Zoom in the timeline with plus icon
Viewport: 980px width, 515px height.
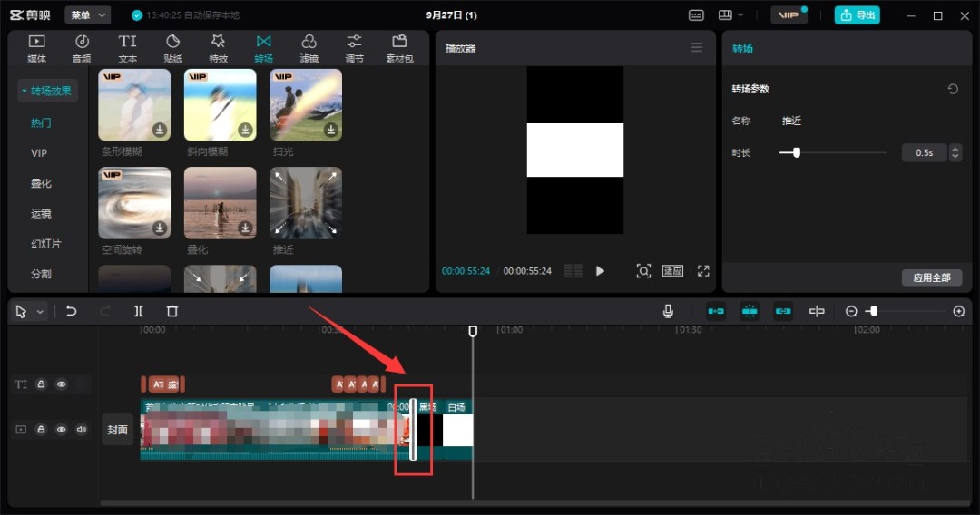tap(959, 312)
